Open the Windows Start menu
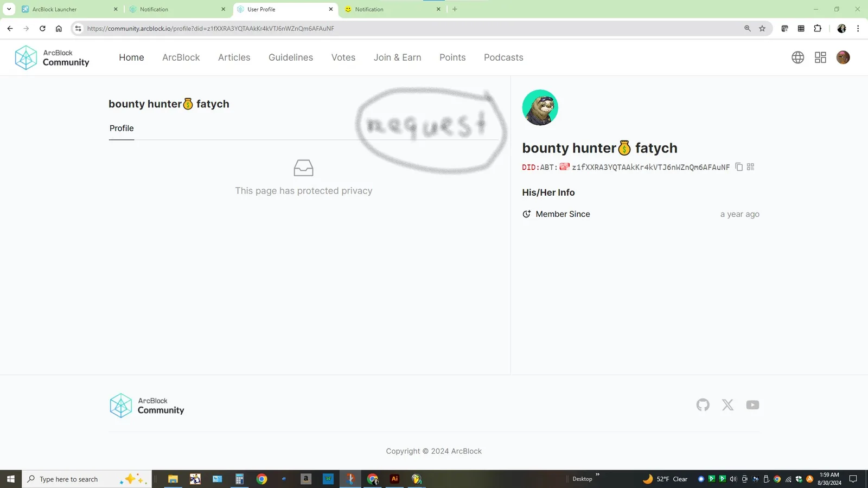This screenshot has width=868, height=488. pyautogui.click(x=10, y=479)
